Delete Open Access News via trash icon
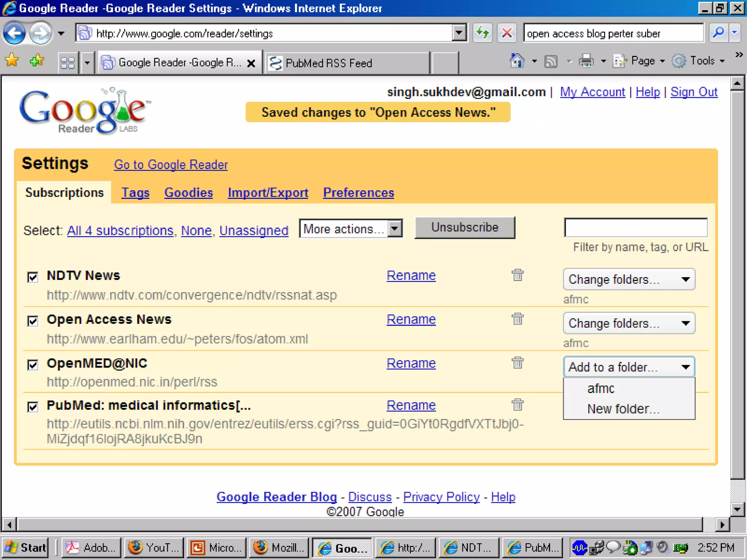Image resolution: width=747 pixels, height=560 pixels. click(x=517, y=319)
